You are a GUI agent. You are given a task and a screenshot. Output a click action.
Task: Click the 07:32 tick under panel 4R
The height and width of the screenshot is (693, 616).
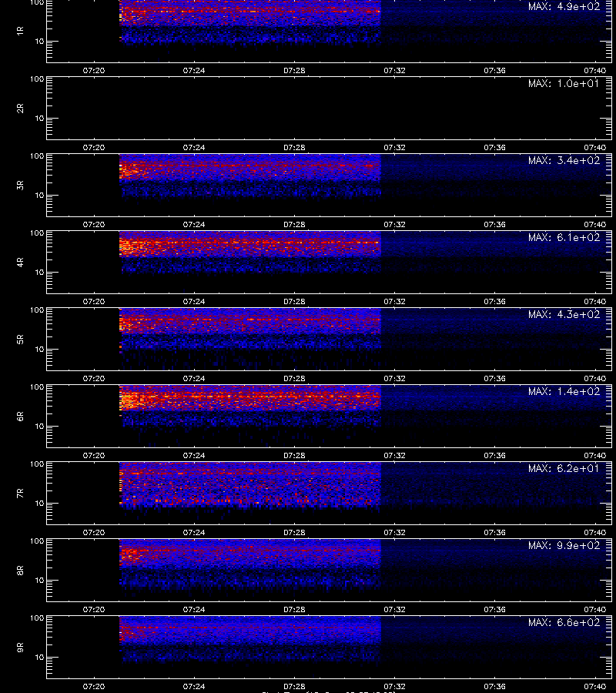[394, 301]
